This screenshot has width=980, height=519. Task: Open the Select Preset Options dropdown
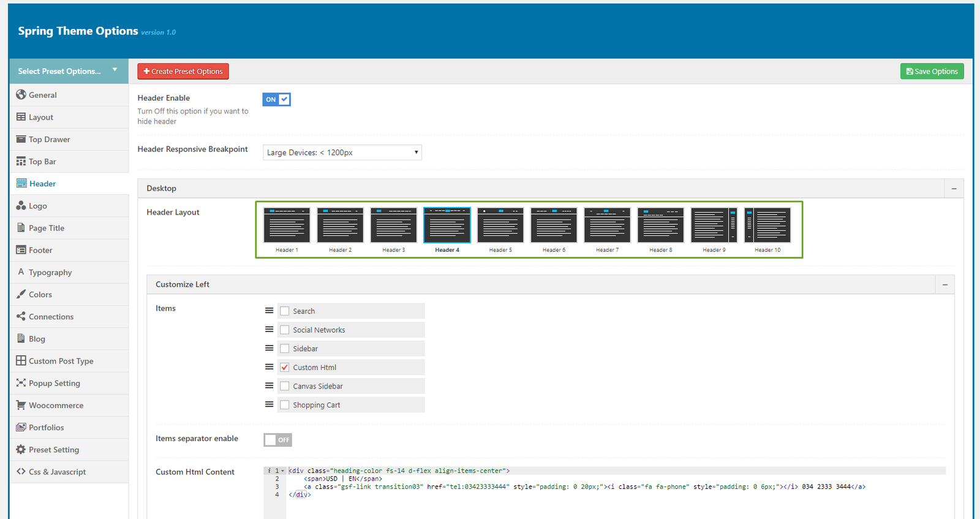(68, 71)
